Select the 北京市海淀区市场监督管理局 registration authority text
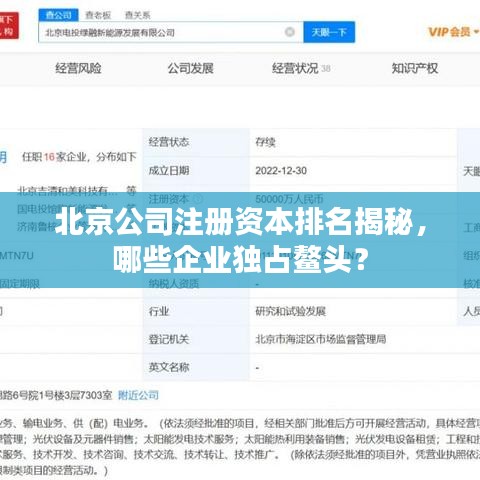The image size is (480, 480). tap(321, 339)
